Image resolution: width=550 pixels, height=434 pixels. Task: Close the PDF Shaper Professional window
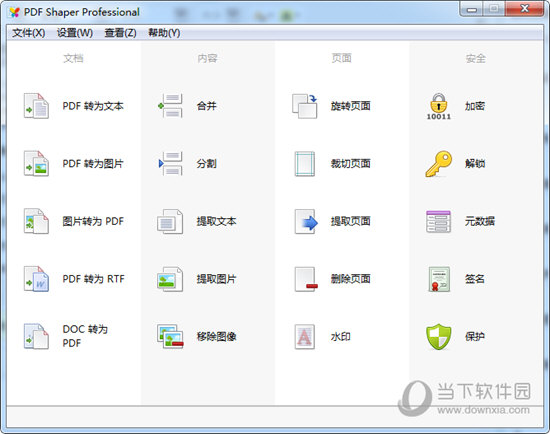tap(525, 9)
